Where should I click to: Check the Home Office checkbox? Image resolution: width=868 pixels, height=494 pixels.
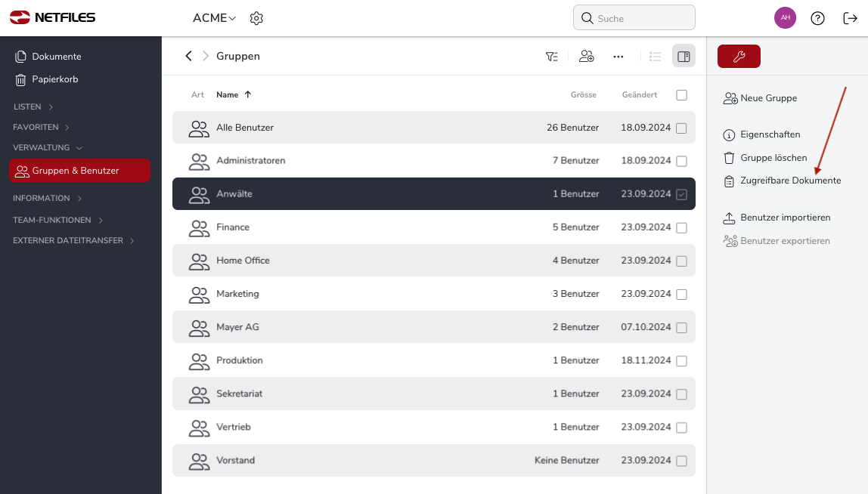point(681,261)
